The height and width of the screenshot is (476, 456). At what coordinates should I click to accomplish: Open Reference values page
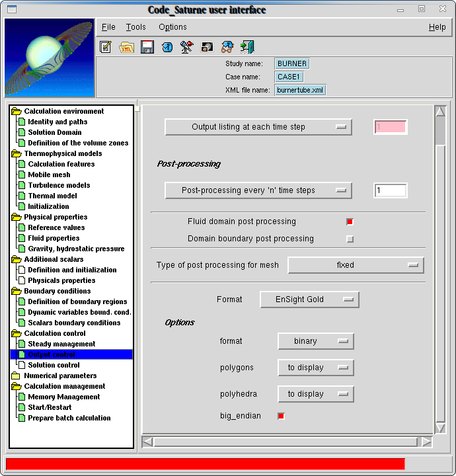(x=56, y=227)
